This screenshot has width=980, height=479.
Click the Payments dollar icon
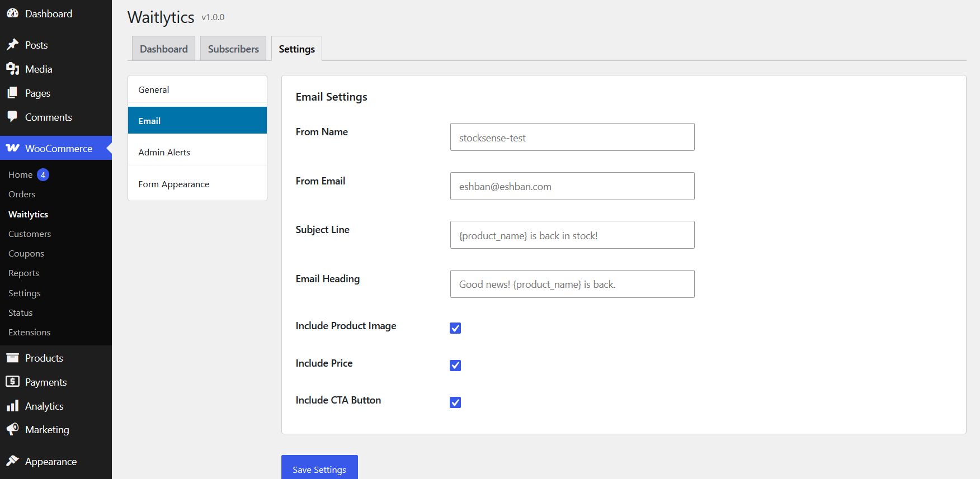click(x=12, y=382)
